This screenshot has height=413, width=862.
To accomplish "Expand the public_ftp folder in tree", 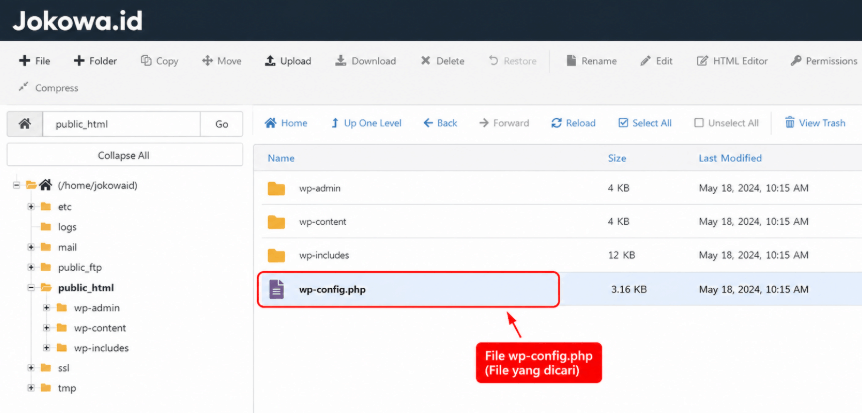I will point(31,268).
